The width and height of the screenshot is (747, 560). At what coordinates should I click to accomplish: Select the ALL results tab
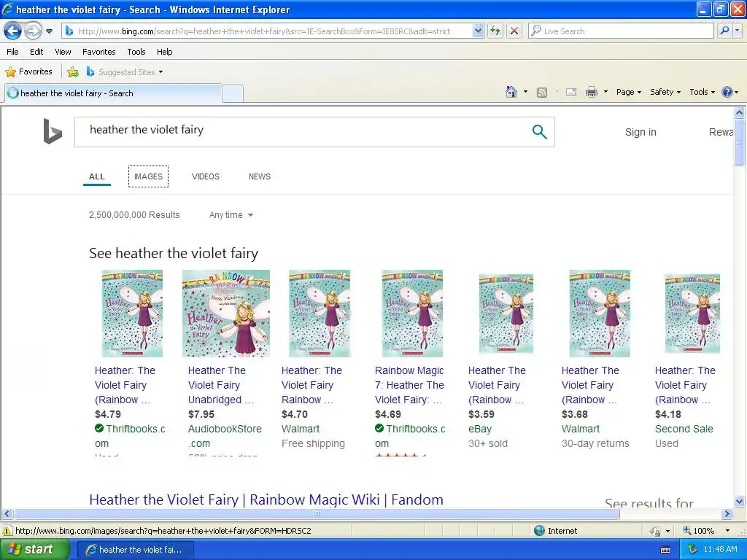97,176
